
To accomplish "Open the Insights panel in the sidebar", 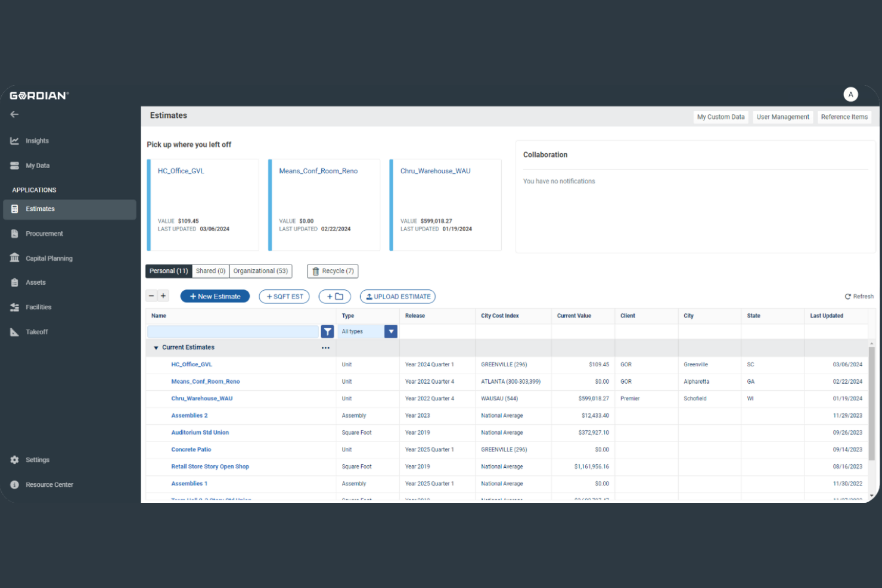I will tap(37, 141).
